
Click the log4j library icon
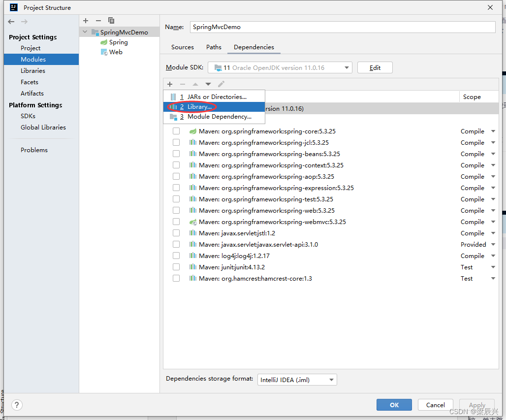(193, 256)
